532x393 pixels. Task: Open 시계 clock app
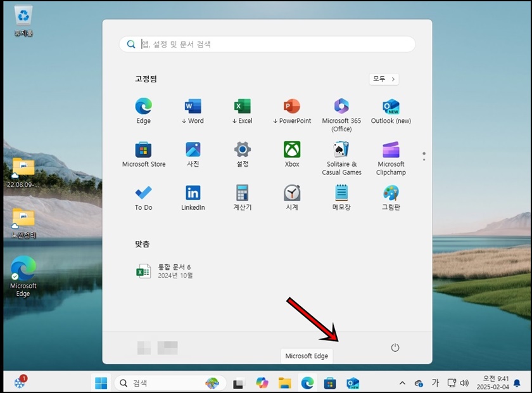coord(292,198)
